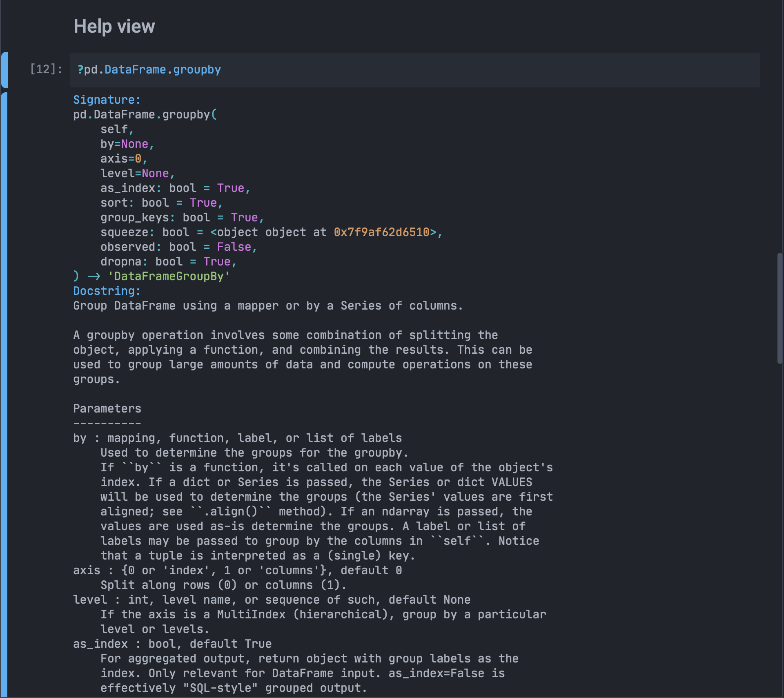This screenshot has height=698, width=784.
Task: Click the 'DataFrameGroupBy' return type text
Action: pos(169,277)
